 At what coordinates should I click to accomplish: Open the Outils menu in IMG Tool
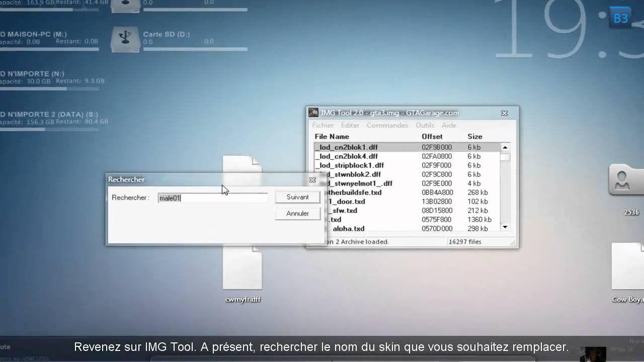click(425, 125)
